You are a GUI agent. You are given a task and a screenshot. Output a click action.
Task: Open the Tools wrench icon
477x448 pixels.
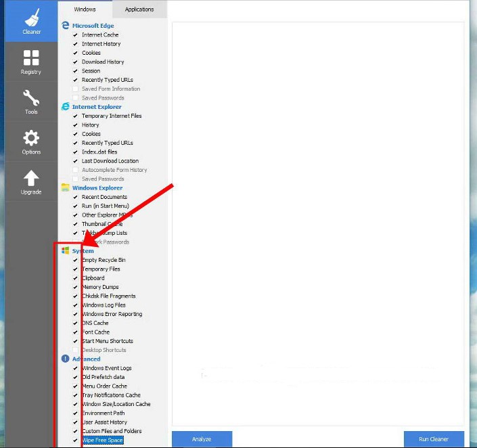(31, 97)
